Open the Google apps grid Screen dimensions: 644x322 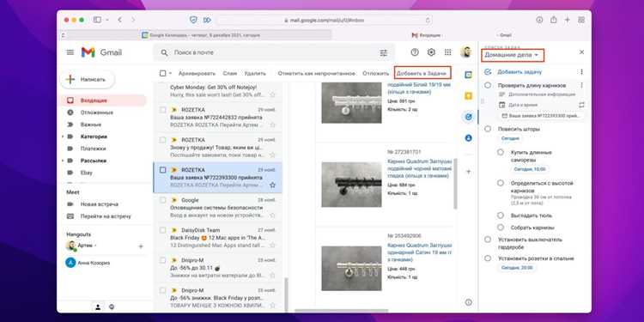[x=447, y=52]
